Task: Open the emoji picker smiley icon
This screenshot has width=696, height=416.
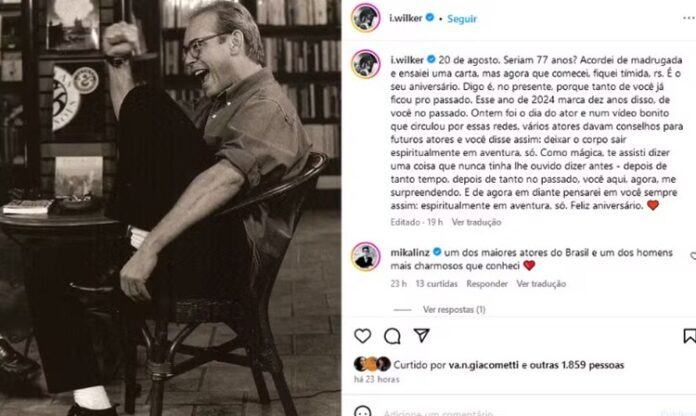Action: pyautogui.click(x=363, y=412)
